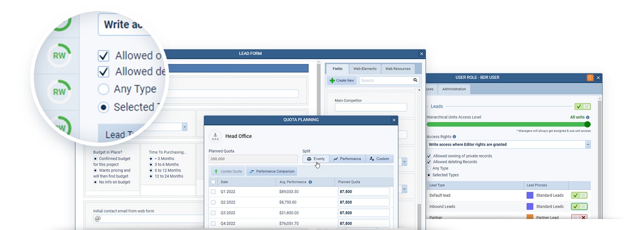
Task: Click the Hierarchical Units access slider handle
Action: click(x=587, y=124)
